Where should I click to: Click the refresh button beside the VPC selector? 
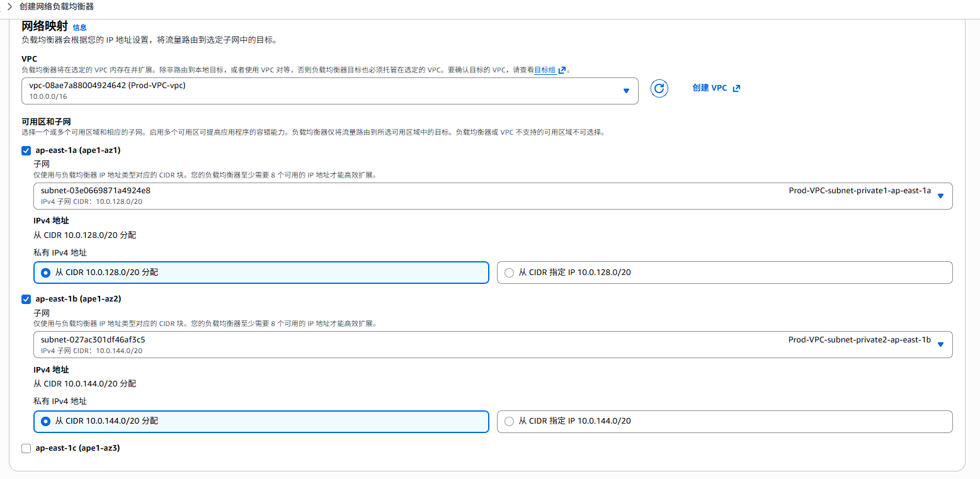(x=659, y=89)
